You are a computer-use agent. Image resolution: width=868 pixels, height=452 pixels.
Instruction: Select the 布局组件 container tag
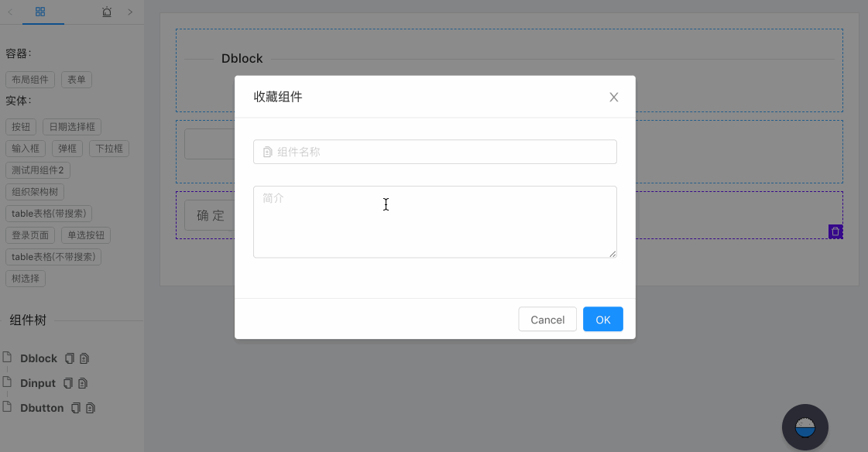pos(30,80)
